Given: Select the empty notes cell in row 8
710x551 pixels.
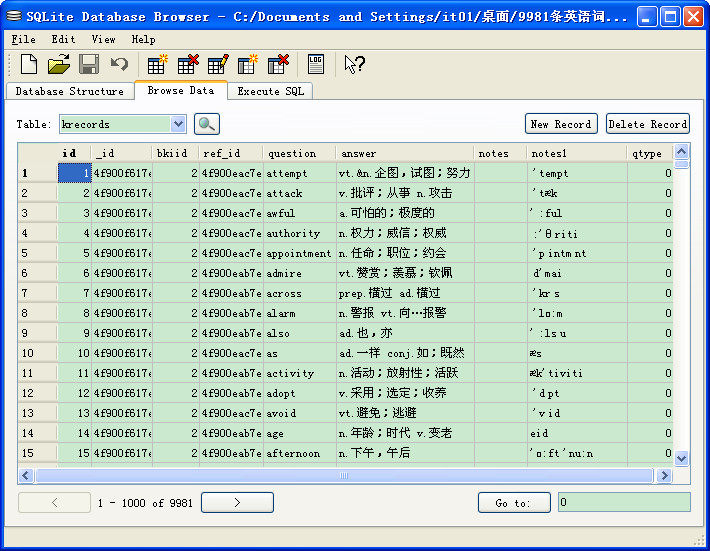Looking at the screenshot, I should 501,313.
